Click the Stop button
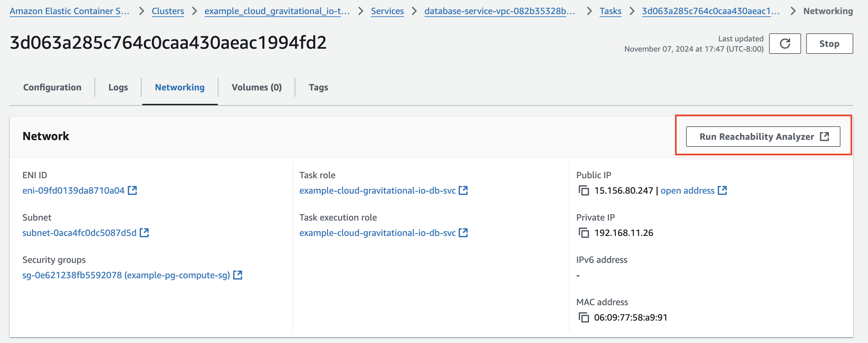868x343 pixels. pos(830,43)
